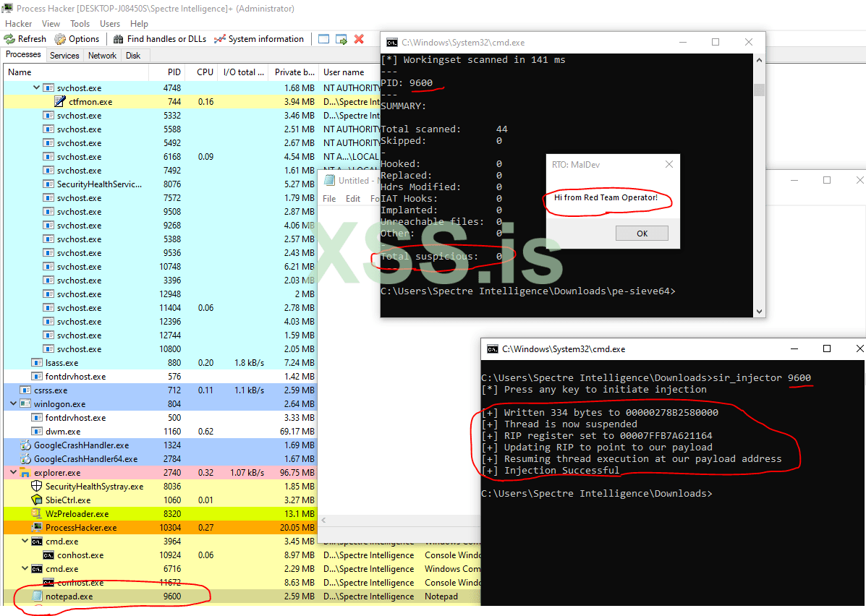The image size is (866, 616).
Task: Click the find window toolbar icon
Action: [x=324, y=38]
